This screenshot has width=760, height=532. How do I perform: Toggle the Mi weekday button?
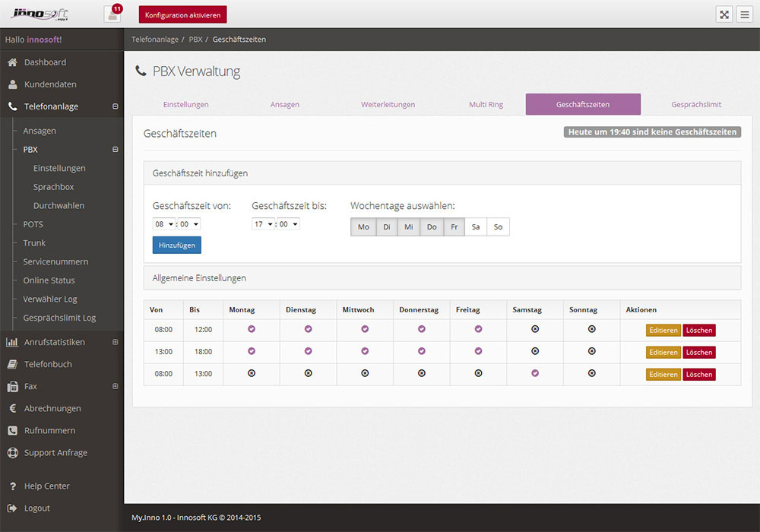pyautogui.click(x=409, y=226)
